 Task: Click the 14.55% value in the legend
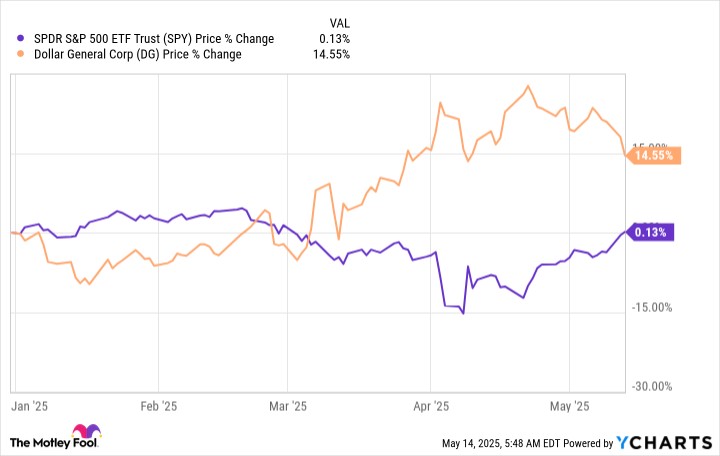pos(330,54)
